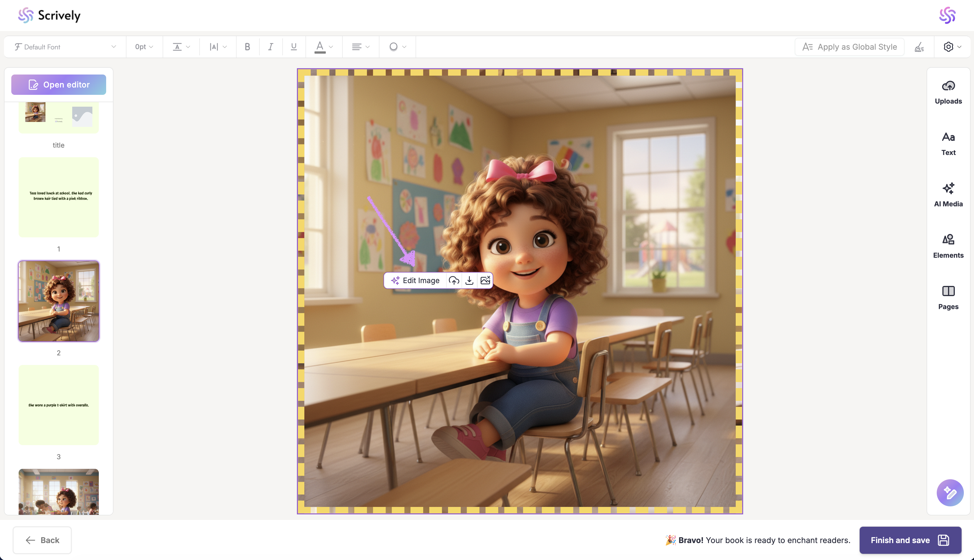Toggle bold formatting
974x560 pixels.
click(x=247, y=47)
